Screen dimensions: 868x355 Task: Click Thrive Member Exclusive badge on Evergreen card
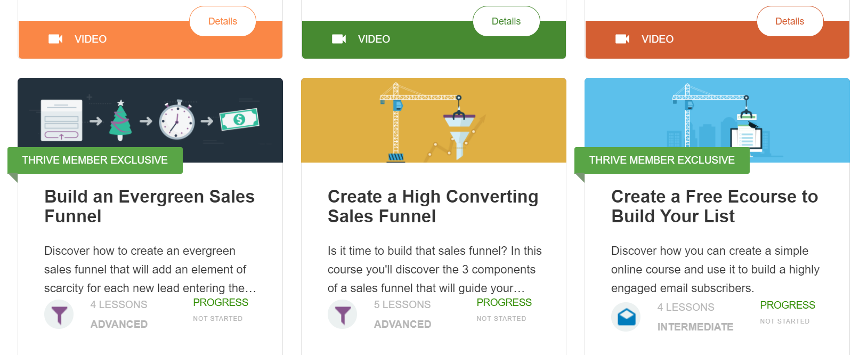tap(95, 160)
